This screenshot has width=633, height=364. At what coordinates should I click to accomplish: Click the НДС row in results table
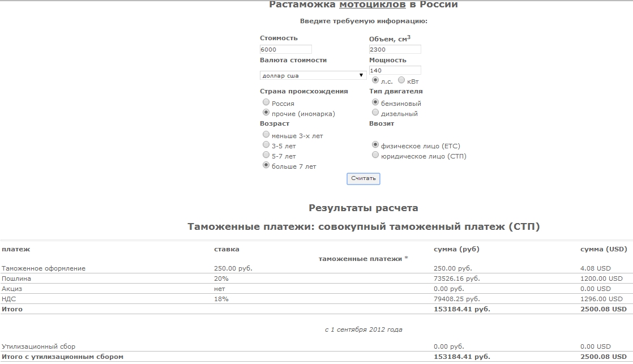pos(8,299)
